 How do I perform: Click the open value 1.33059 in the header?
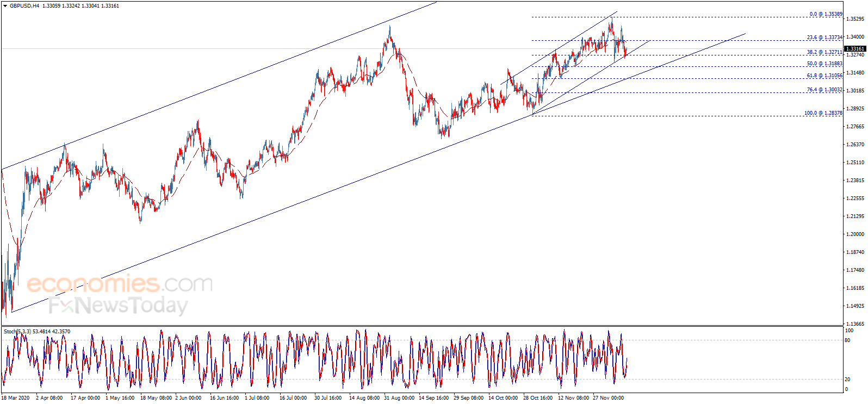tap(51, 6)
